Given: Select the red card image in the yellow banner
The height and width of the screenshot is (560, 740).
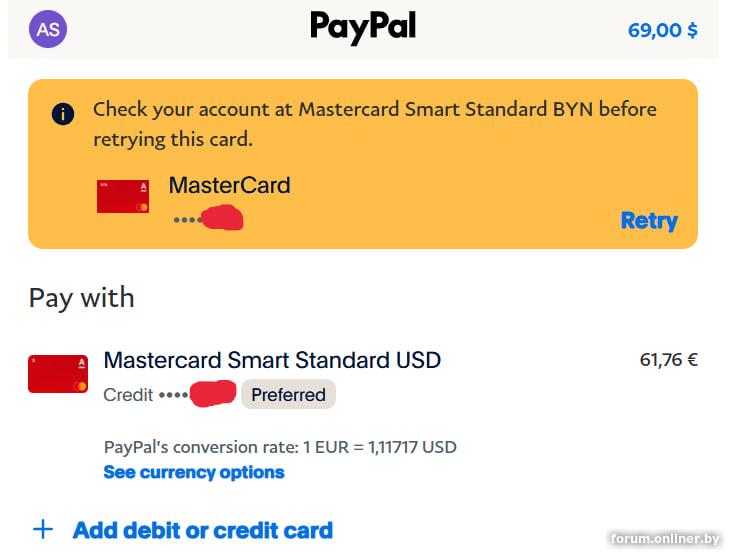Looking at the screenshot, I should [123, 197].
